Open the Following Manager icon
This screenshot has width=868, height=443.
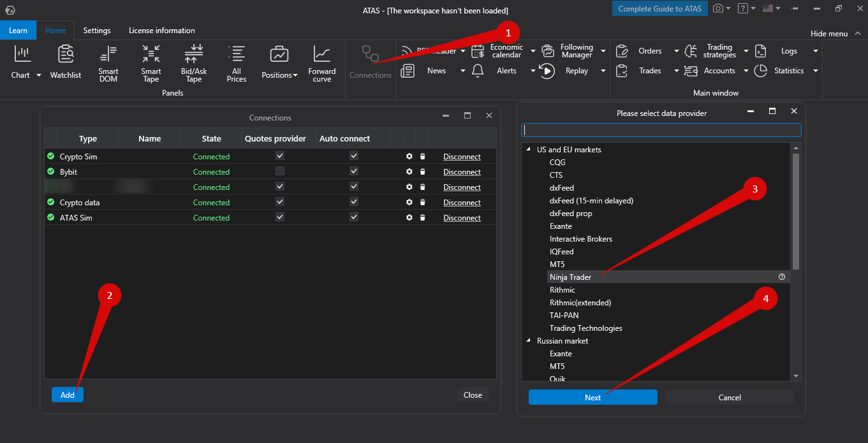(548, 51)
